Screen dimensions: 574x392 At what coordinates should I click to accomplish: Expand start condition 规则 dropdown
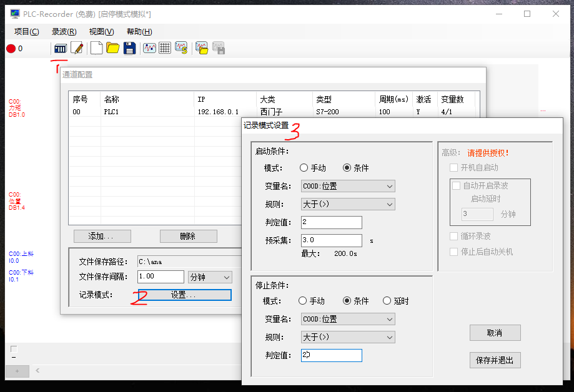(x=348, y=204)
